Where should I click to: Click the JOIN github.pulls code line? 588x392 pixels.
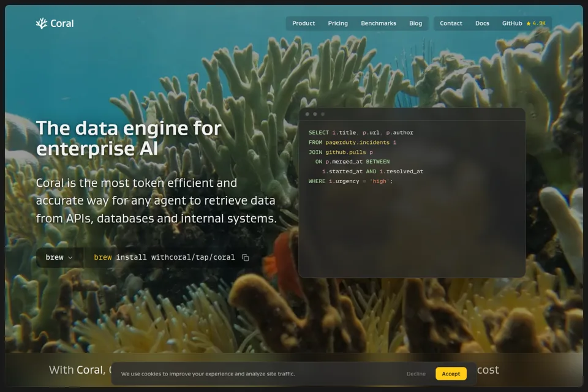[341, 152]
